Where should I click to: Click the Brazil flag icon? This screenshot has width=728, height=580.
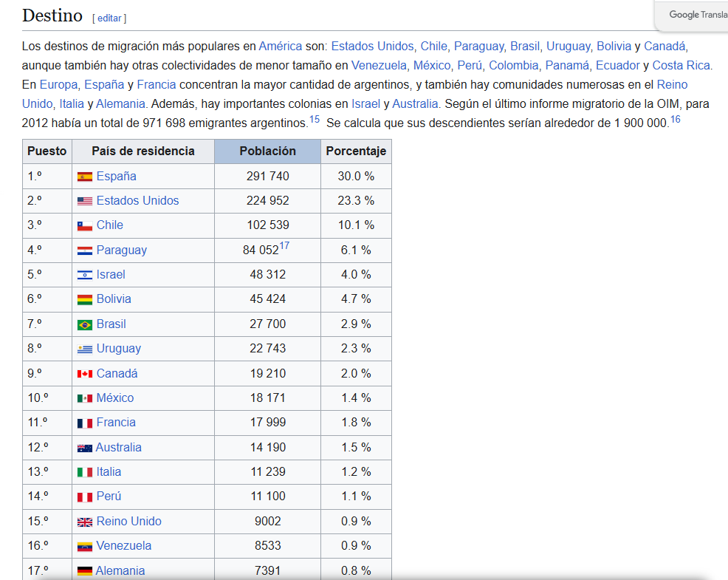tap(84, 324)
